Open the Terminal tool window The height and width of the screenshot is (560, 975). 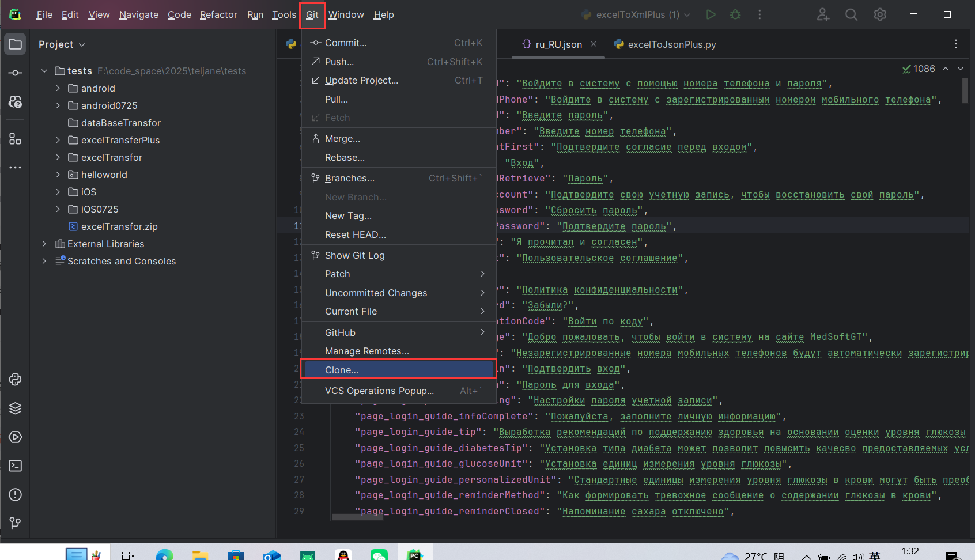pyautogui.click(x=16, y=466)
